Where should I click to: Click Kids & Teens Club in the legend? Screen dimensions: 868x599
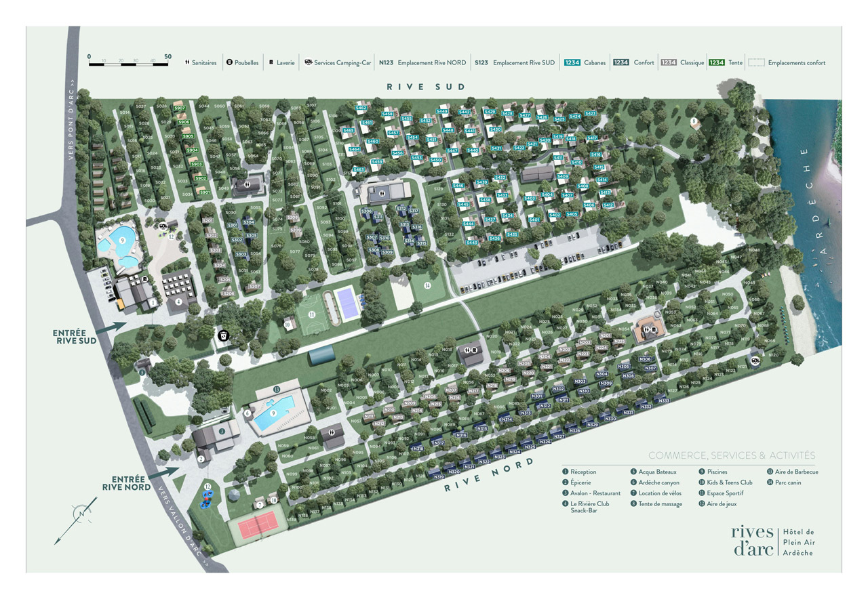click(726, 482)
